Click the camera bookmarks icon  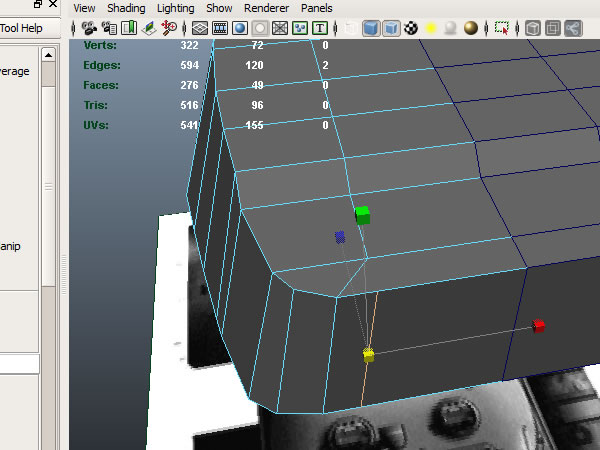coord(128,28)
